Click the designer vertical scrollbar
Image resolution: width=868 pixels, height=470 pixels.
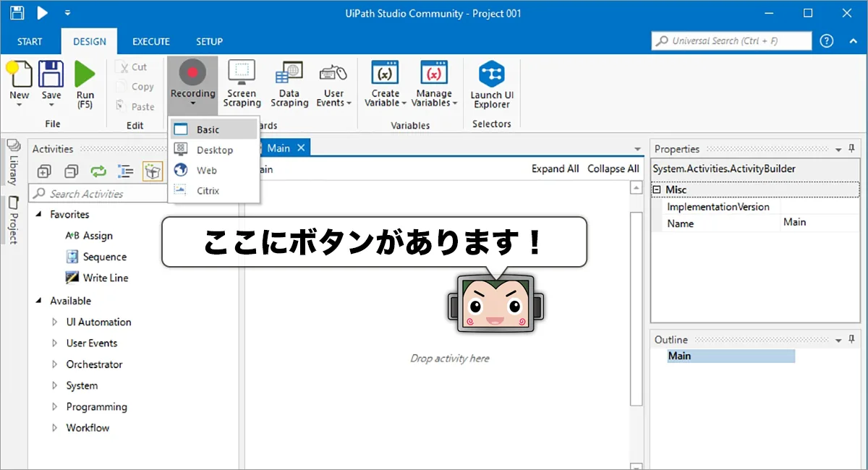tap(636, 307)
